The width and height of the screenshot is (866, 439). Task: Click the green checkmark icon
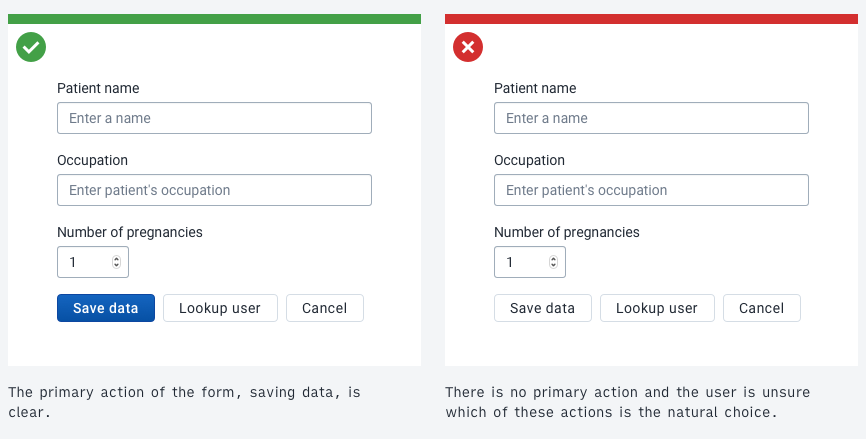[x=31, y=47]
